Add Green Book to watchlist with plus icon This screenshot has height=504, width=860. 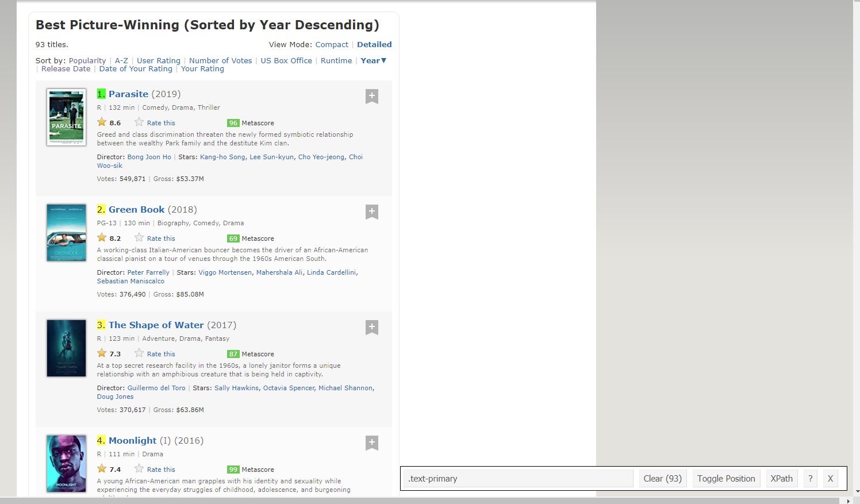(372, 211)
